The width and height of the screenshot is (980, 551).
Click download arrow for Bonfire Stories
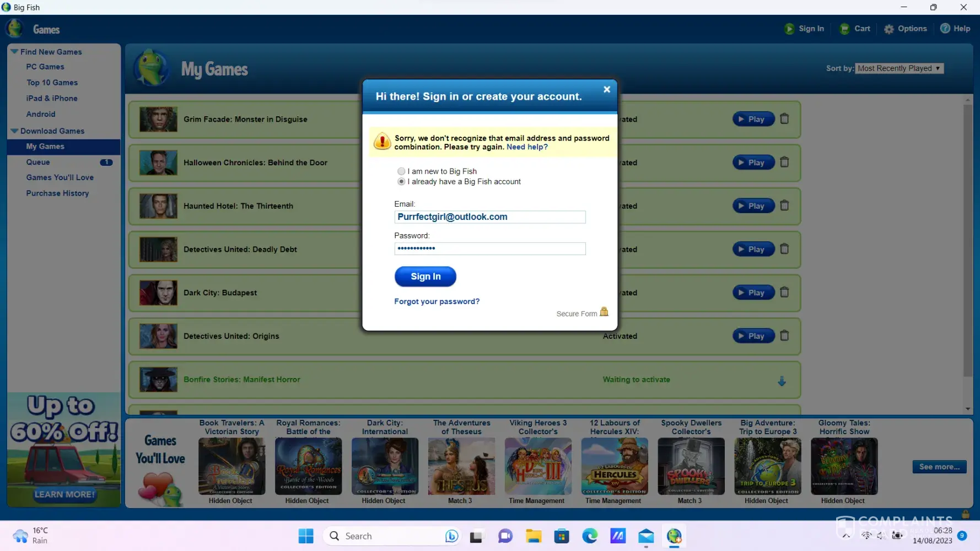pos(782,381)
